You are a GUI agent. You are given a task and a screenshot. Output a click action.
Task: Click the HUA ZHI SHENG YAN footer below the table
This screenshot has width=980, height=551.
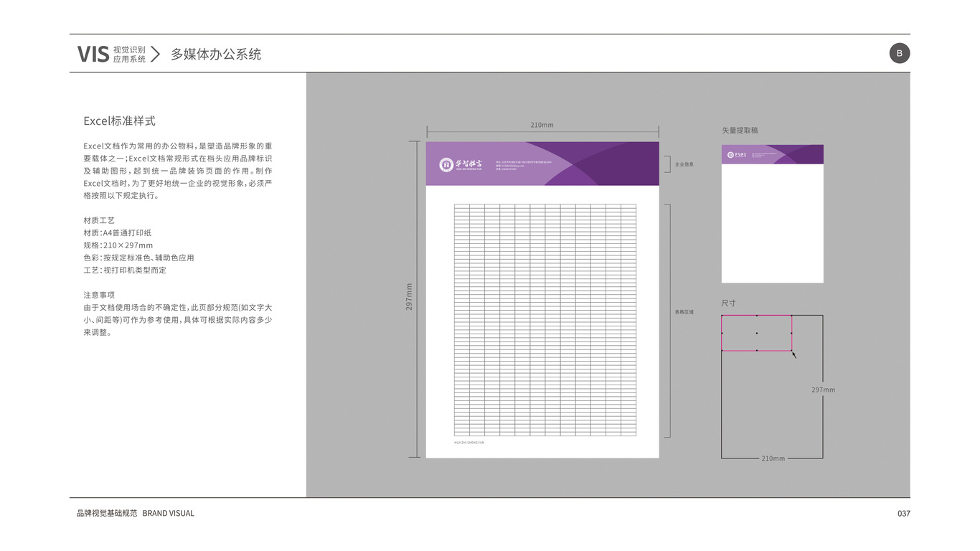pyautogui.click(x=469, y=443)
